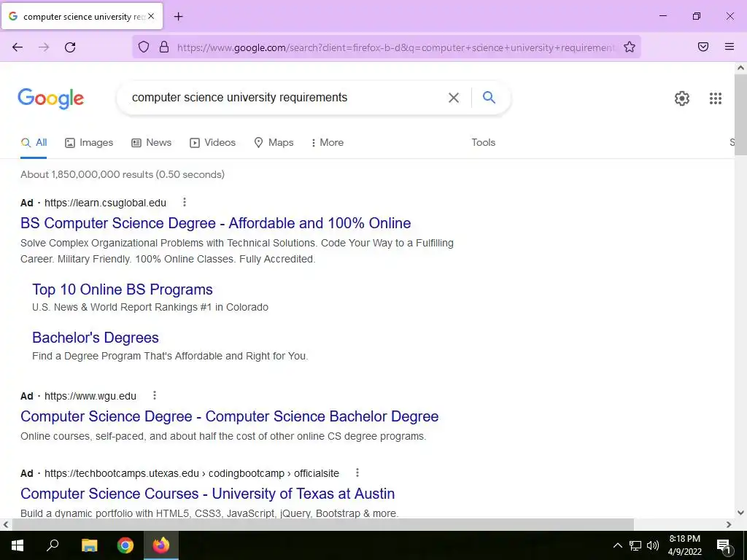Viewport: 747px width, 560px height.
Task: Click the scroll up arrow of vertical scrollbar
Action: [x=740, y=68]
